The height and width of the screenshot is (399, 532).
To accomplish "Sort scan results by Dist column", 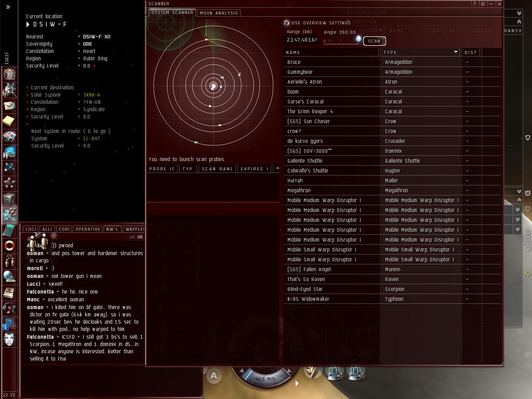I will tap(471, 52).
